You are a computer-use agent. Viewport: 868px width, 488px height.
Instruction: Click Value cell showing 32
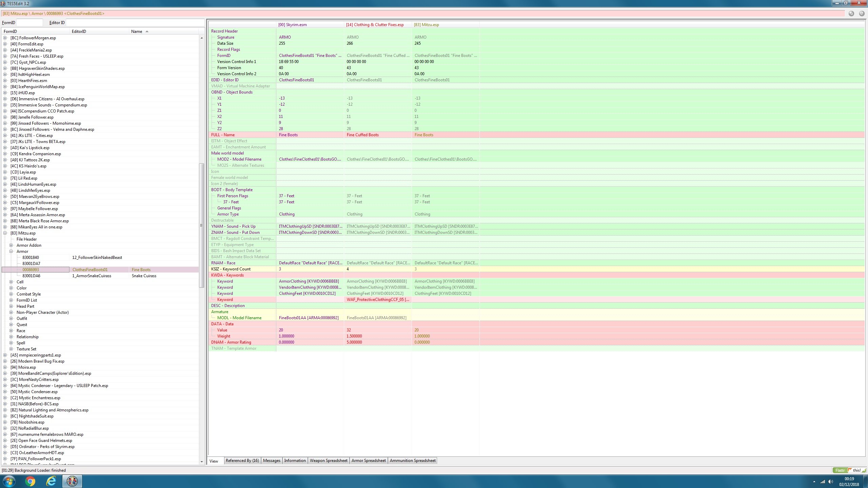378,330
